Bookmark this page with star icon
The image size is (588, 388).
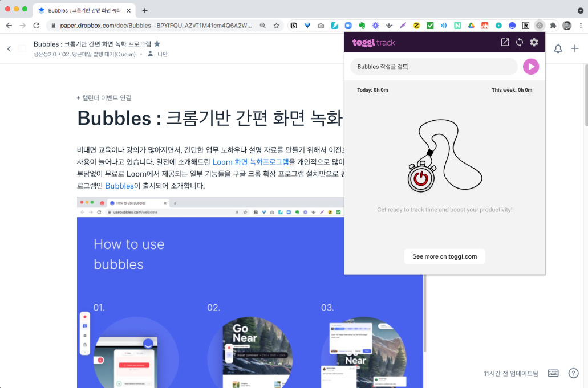tap(277, 26)
